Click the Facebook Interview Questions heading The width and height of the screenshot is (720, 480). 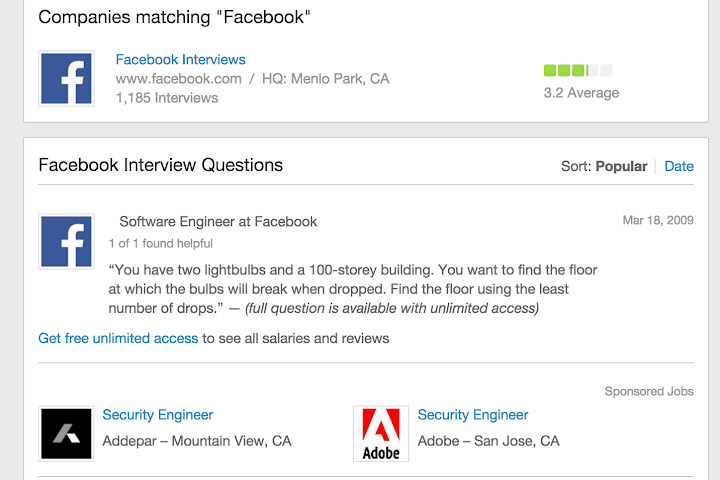point(160,165)
